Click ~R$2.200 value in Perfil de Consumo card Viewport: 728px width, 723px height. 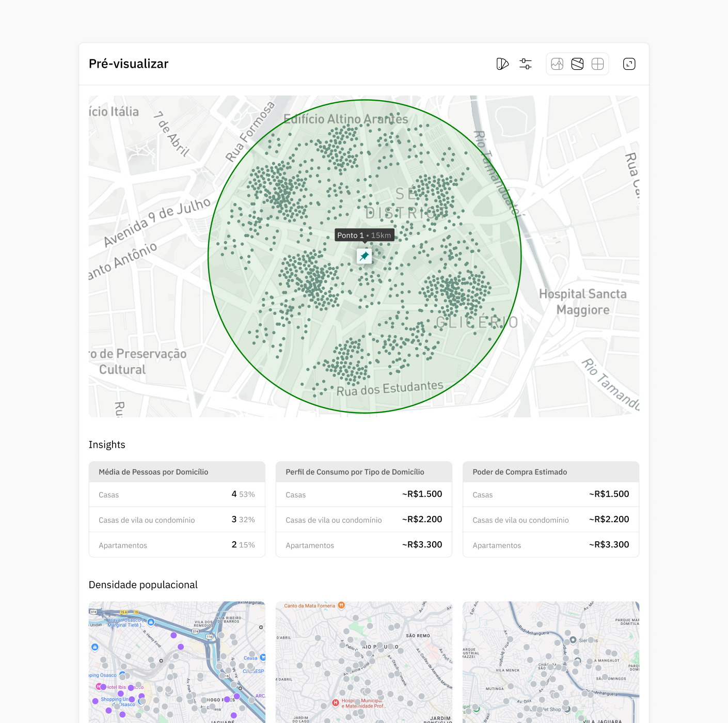(x=422, y=520)
